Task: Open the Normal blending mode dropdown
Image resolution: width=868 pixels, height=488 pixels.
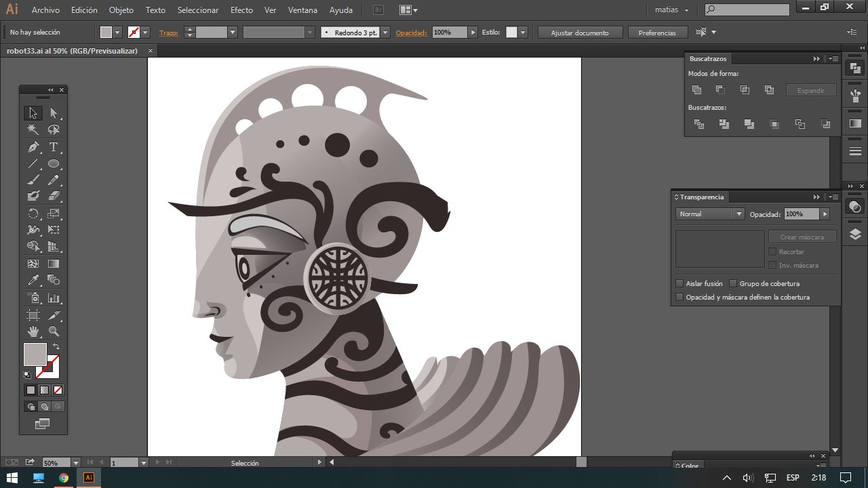Action: click(710, 213)
